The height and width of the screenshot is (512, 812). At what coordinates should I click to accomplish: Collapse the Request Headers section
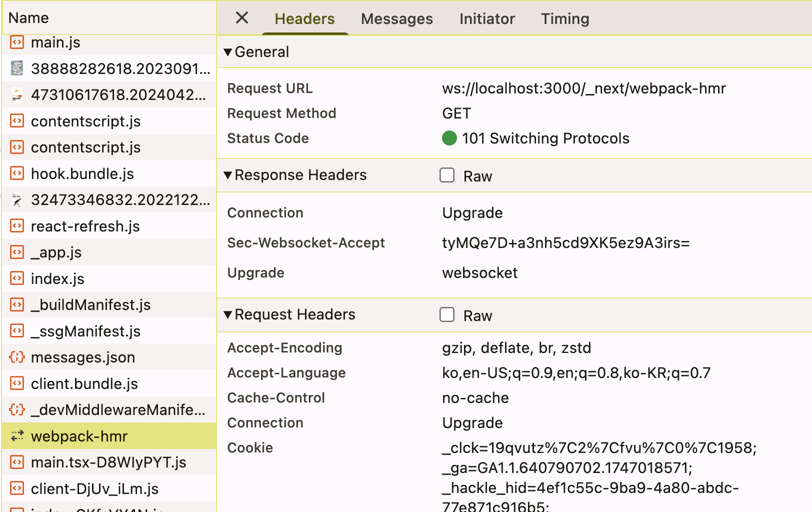[228, 314]
